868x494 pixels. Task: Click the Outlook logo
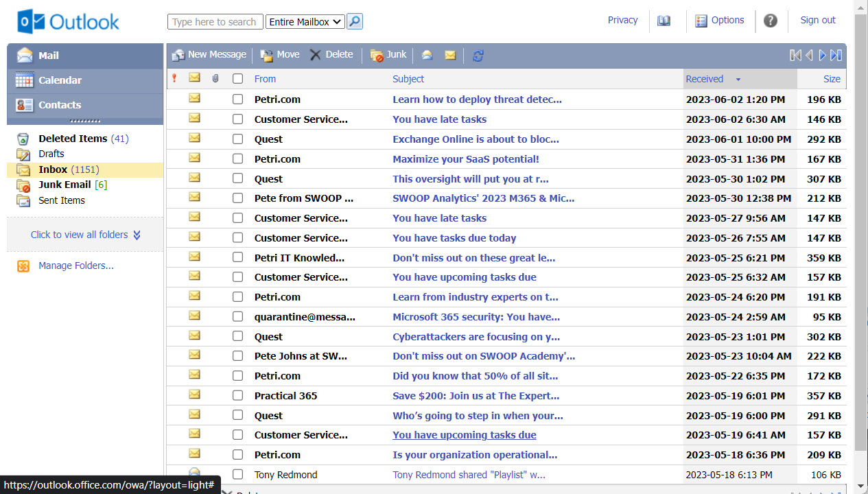69,22
